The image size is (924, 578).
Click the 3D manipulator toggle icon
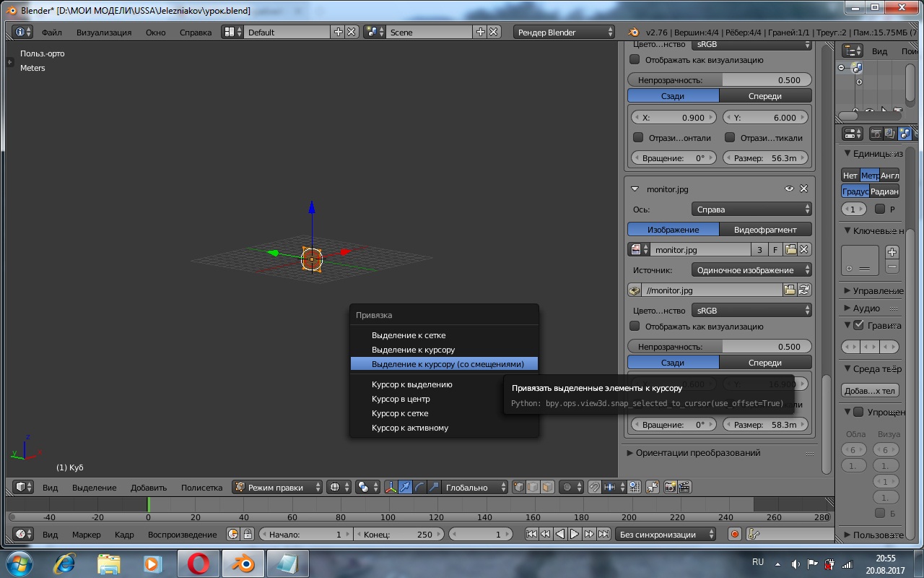point(391,488)
